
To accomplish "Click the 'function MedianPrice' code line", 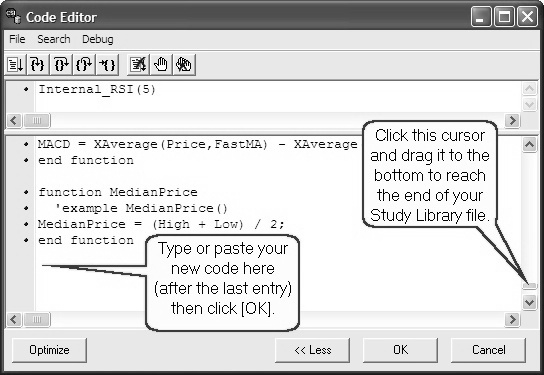I will [x=118, y=192].
